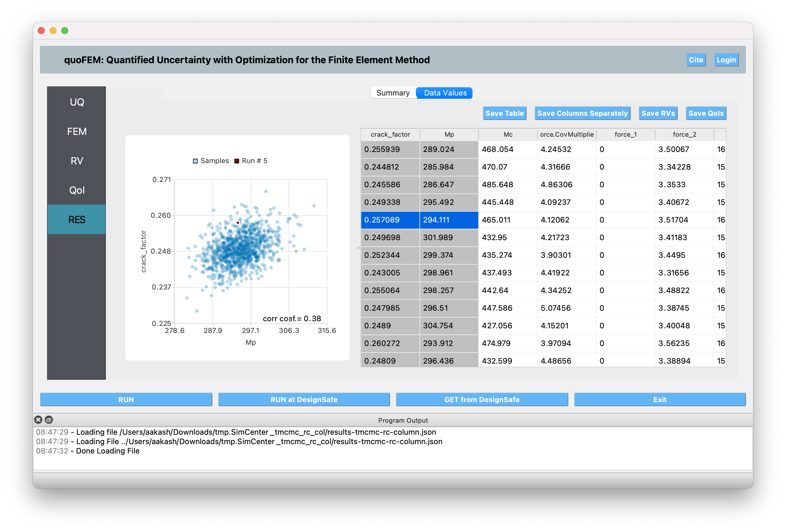786x532 pixels.
Task: Click cell 0.2489 in crack_factor column
Action: coord(390,326)
